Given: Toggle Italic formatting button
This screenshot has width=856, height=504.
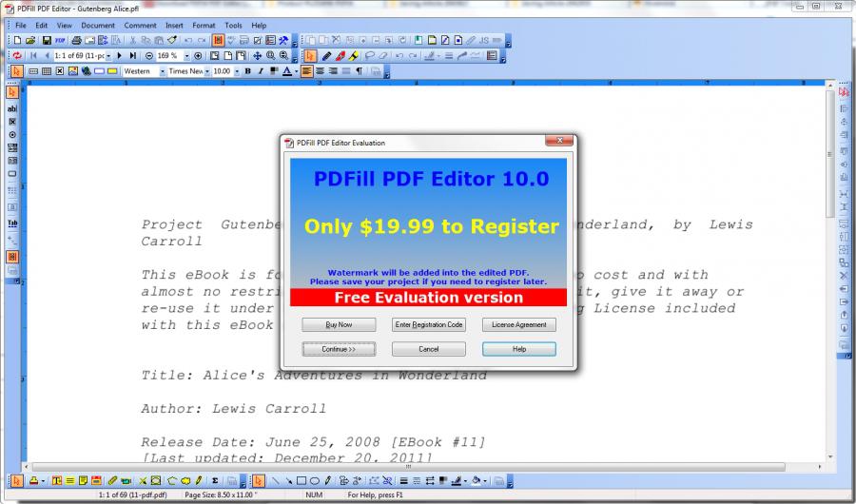Looking at the screenshot, I should click(261, 71).
